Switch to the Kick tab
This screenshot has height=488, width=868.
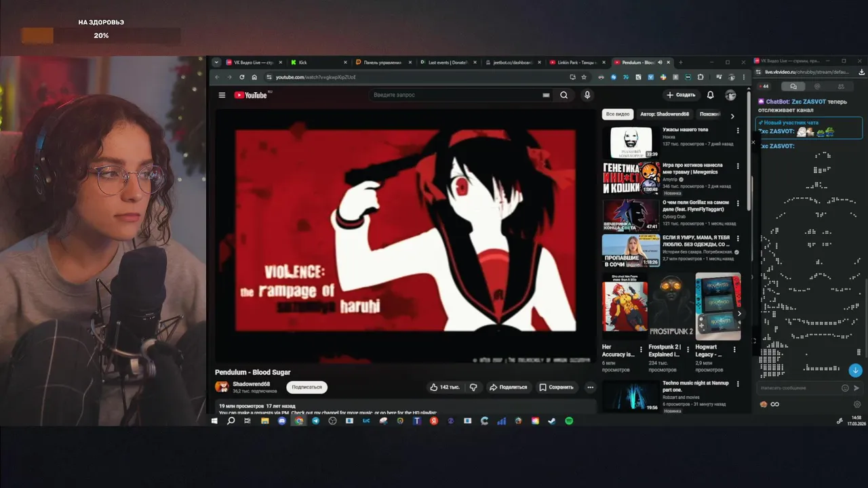319,62
